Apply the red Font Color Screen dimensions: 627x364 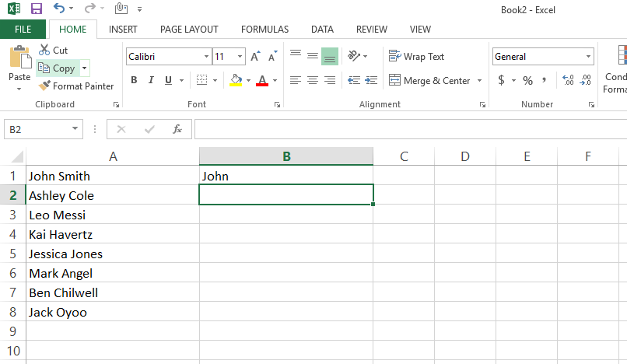tap(262, 80)
